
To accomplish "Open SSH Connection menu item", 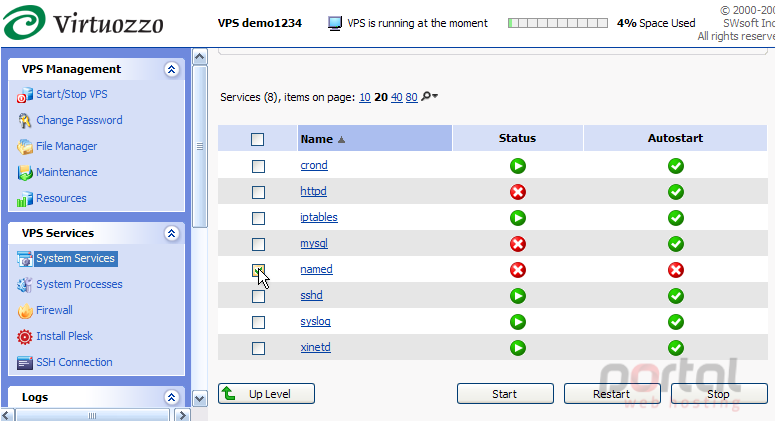I will 74,362.
